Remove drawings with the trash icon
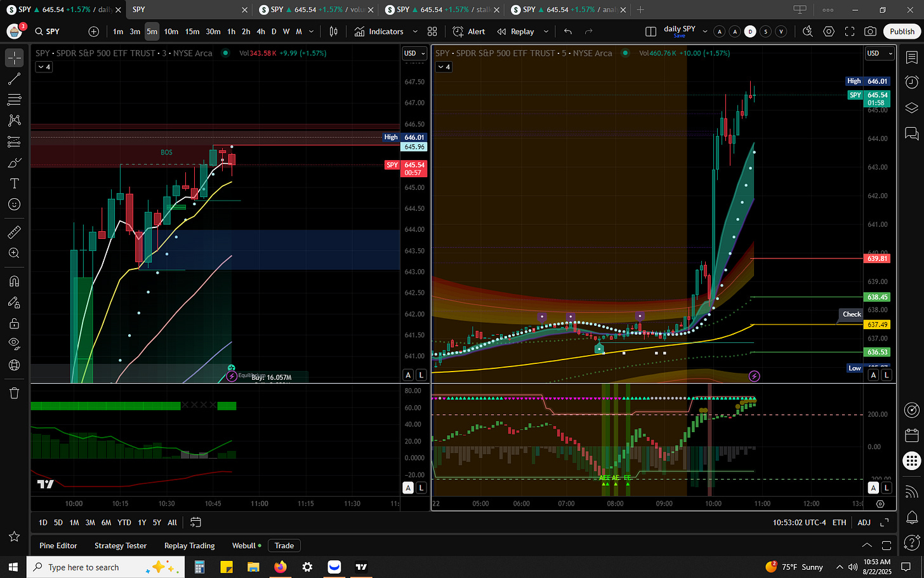 click(x=14, y=393)
